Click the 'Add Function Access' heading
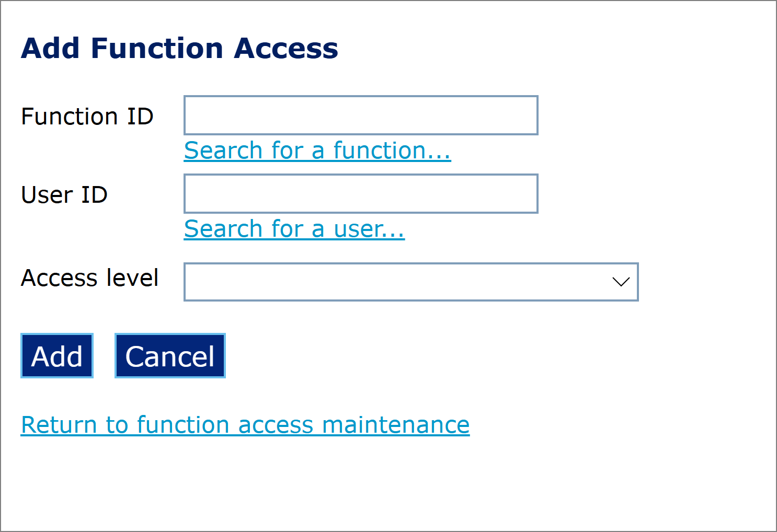The image size is (777, 532). 179,48
